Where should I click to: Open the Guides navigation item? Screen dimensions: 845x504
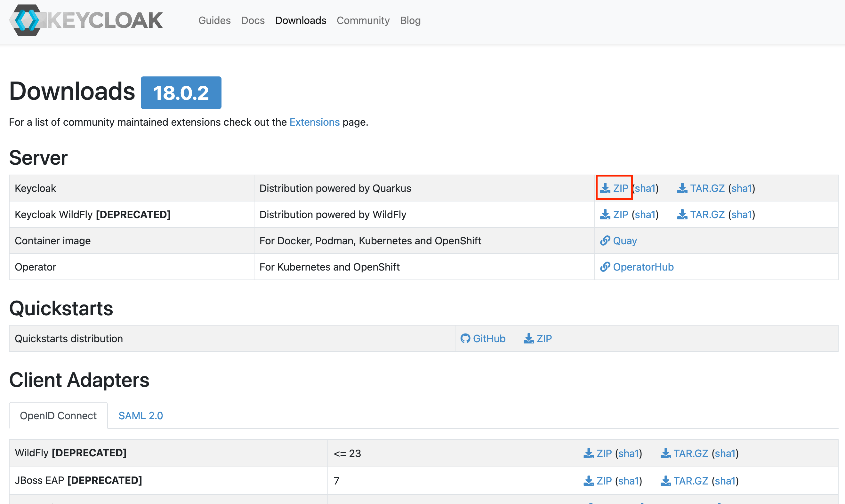214,20
